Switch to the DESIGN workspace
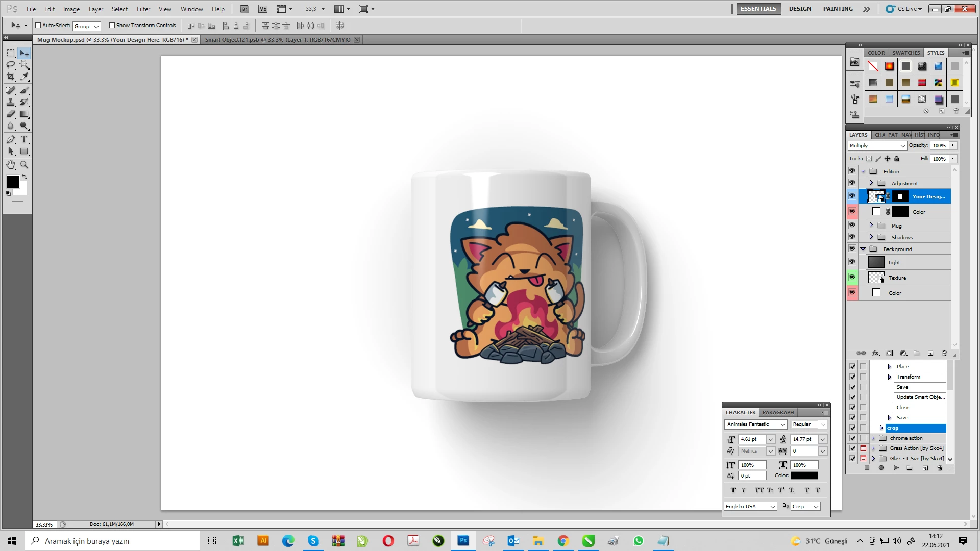980x551 pixels. 800,9
